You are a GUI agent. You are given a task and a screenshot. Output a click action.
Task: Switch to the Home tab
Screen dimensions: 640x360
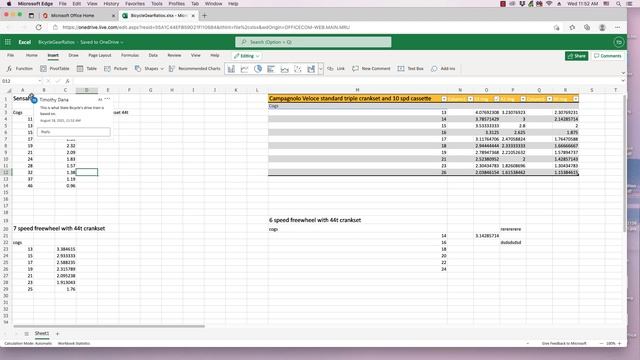pos(31,56)
